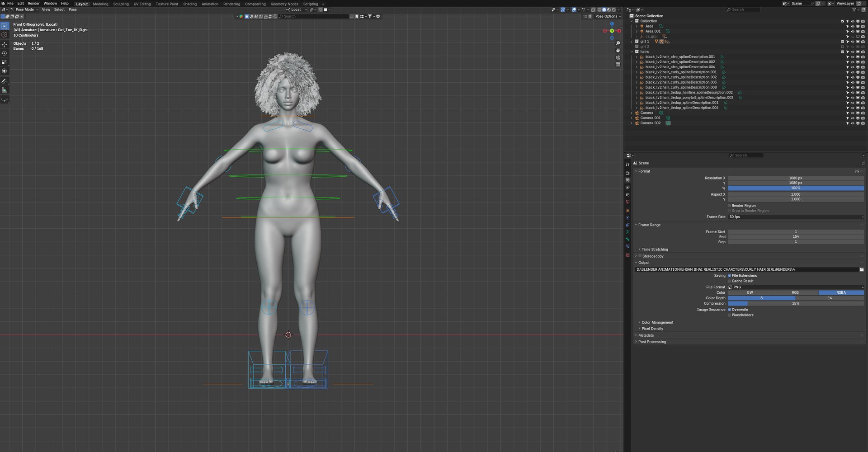The image size is (868, 452).
Task: Open the Texture properties tab
Action: [x=627, y=255]
